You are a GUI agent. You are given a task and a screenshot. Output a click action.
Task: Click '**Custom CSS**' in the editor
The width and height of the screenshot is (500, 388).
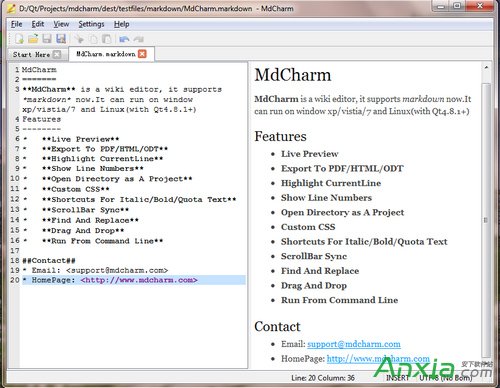click(76, 189)
